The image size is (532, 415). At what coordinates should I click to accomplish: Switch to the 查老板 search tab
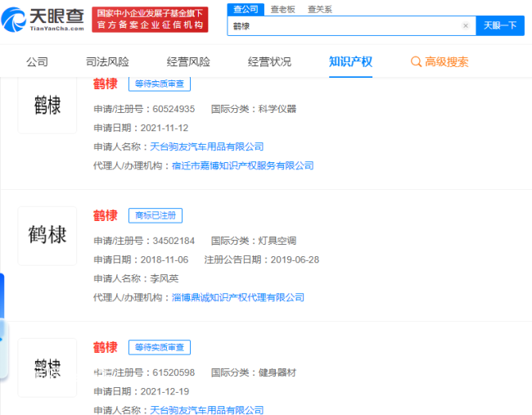(282, 10)
